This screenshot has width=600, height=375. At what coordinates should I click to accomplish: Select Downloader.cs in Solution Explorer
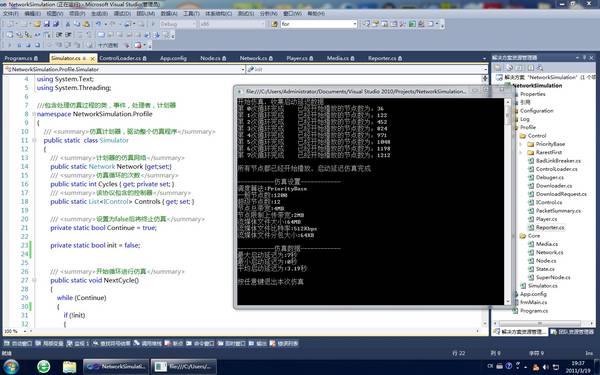pyautogui.click(x=554, y=186)
